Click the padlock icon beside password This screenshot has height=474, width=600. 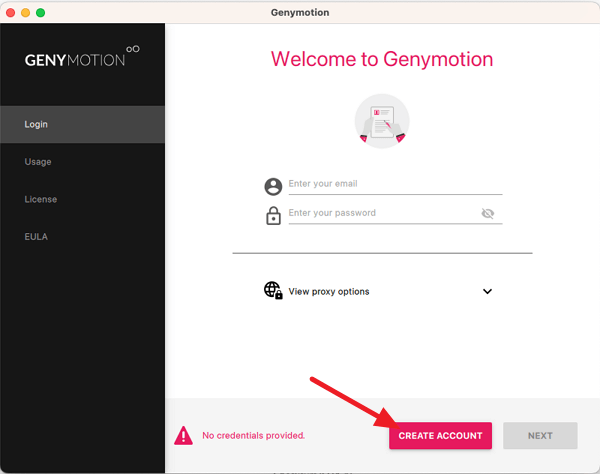273,216
